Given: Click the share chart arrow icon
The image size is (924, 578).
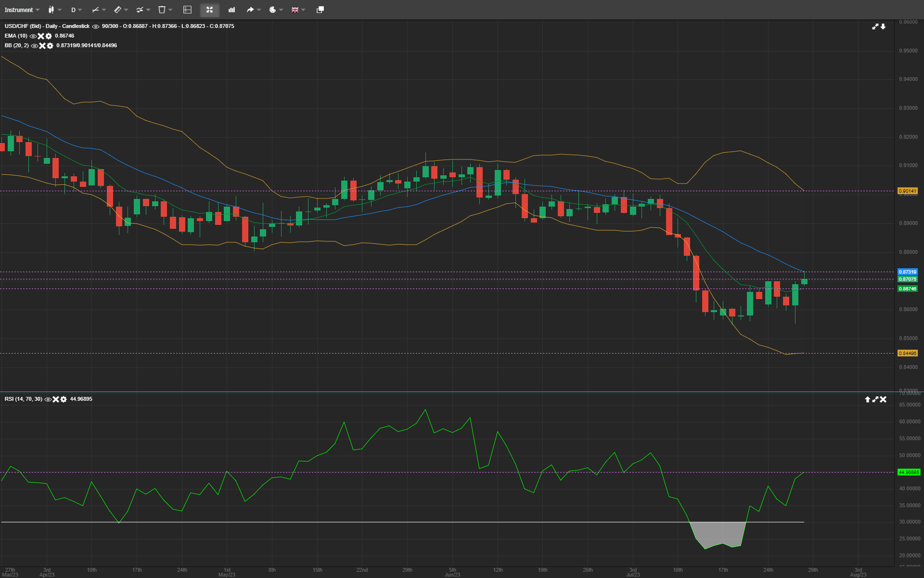Looking at the screenshot, I should pyautogui.click(x=251, y=10).
